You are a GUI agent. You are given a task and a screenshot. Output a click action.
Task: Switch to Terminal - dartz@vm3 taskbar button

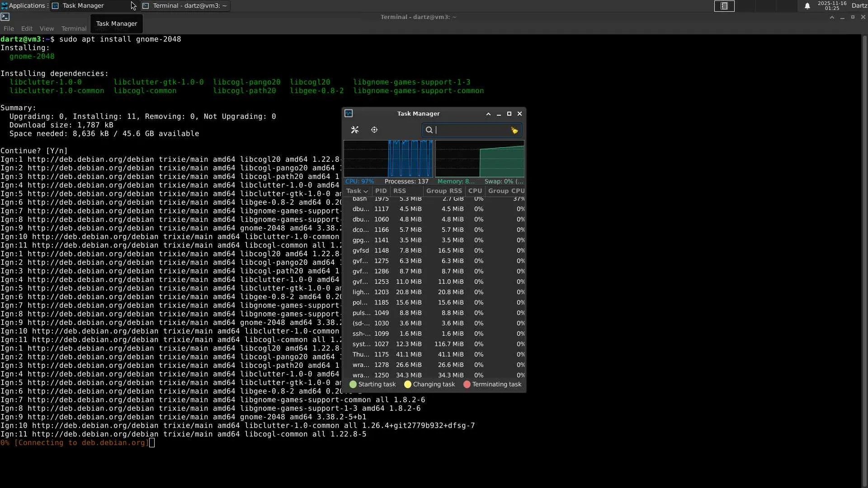[x=185, y=6]
